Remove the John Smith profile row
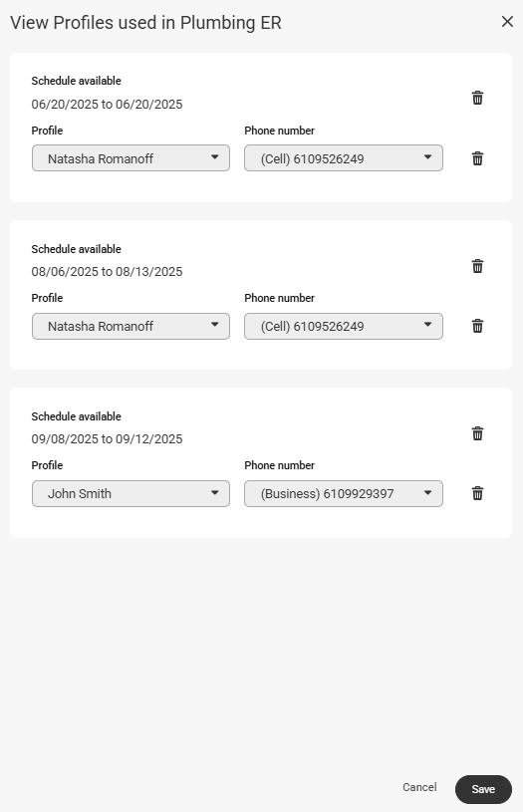 (477, 493)
